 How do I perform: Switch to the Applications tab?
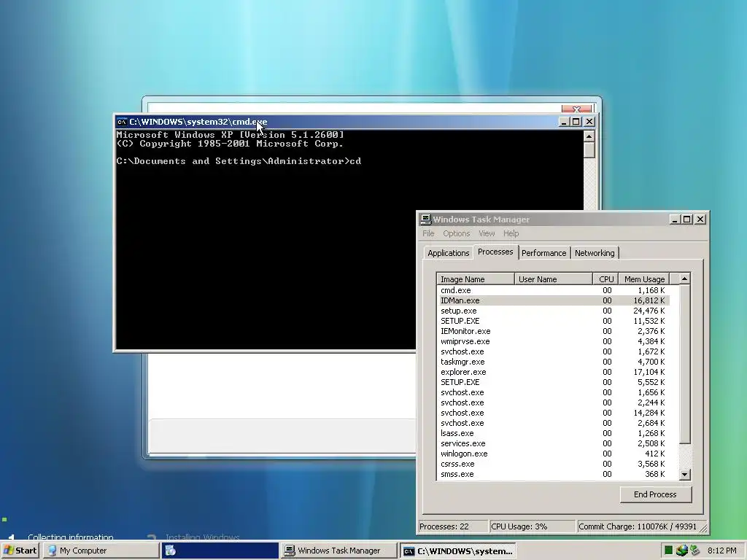pos(448,253)
